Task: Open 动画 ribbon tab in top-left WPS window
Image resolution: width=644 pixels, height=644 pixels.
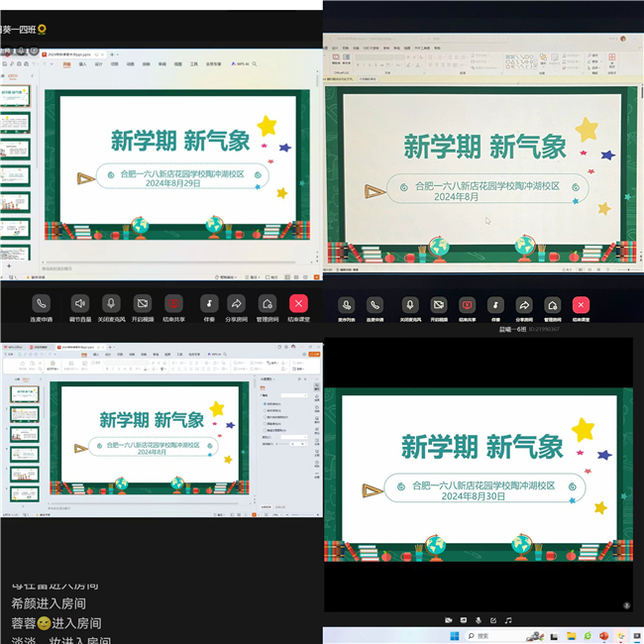Action: point(130,64)
